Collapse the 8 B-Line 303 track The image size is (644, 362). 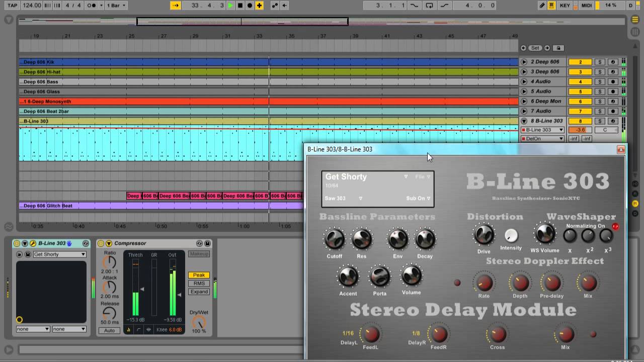(x=524, y=121)
